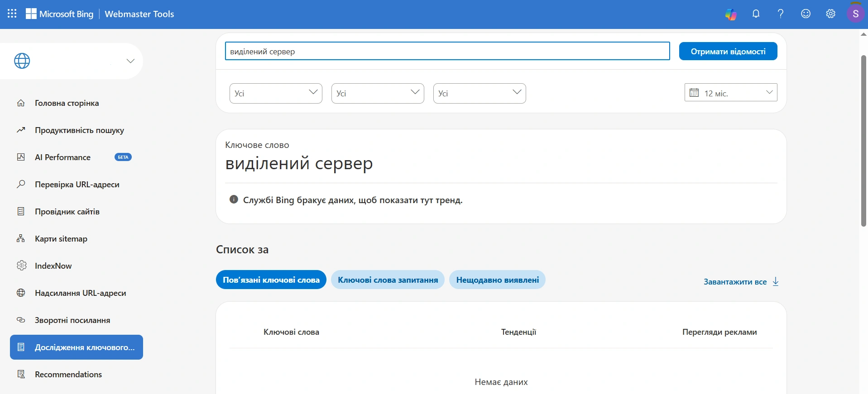Open Recommendations page
Screen dimensions: 868x394
pyautogui.click(x=68, y=375)
